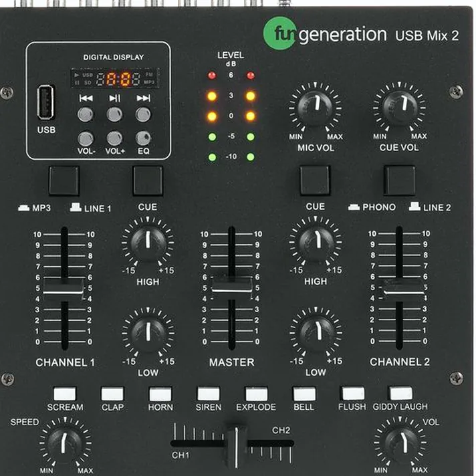This screenshot has height=476, width=476.
Task: Trigger the FLUSH sound effect
Action: 353,393
